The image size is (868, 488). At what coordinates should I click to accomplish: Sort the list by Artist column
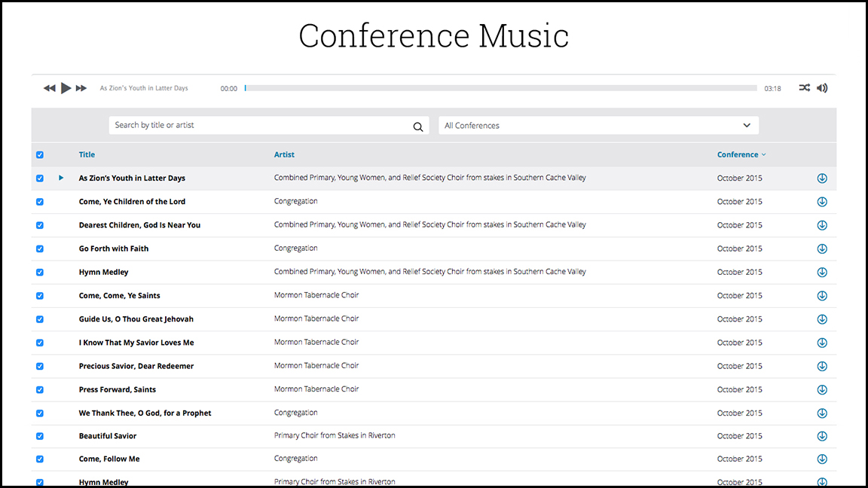(x=284, y=155)
